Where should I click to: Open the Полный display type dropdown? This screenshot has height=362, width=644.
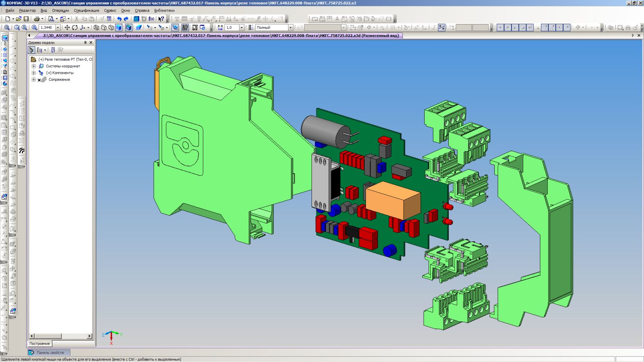(x=291, y=28)
